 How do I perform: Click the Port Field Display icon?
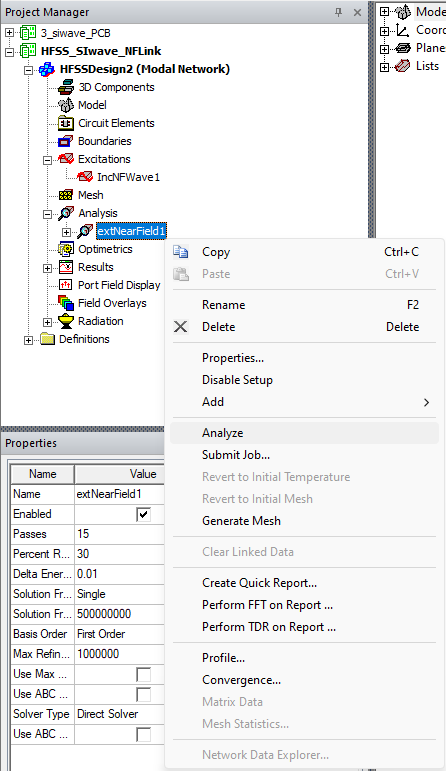(x=66, y=285)
